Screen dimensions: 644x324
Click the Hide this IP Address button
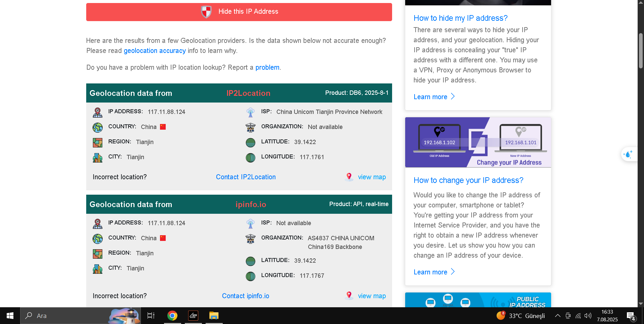(239, 12)
